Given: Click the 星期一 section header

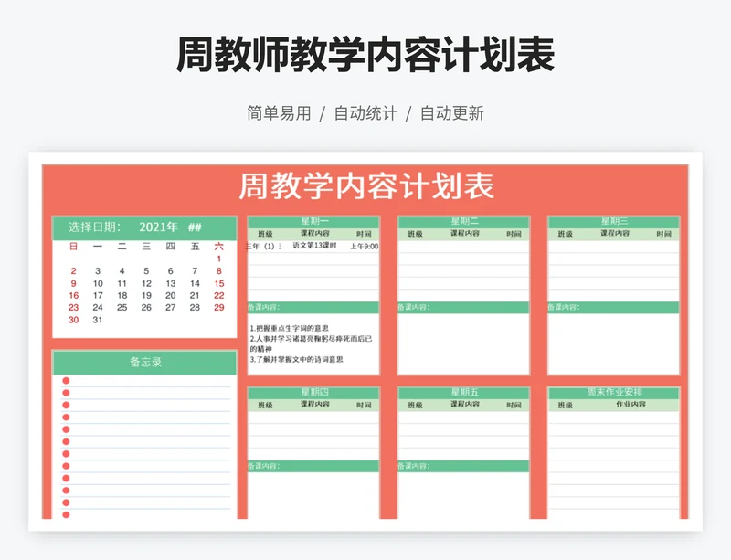Looking at the screenshot, I should [313, 221].
